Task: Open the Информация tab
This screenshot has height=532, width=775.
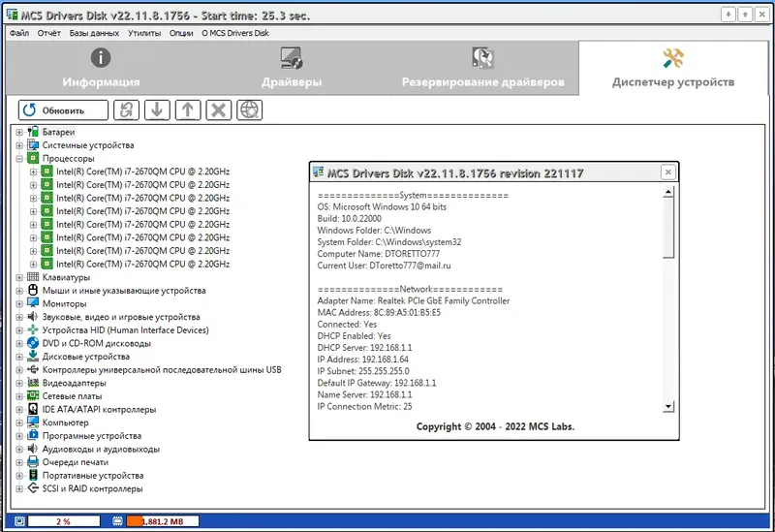Action: click(101, 68)
